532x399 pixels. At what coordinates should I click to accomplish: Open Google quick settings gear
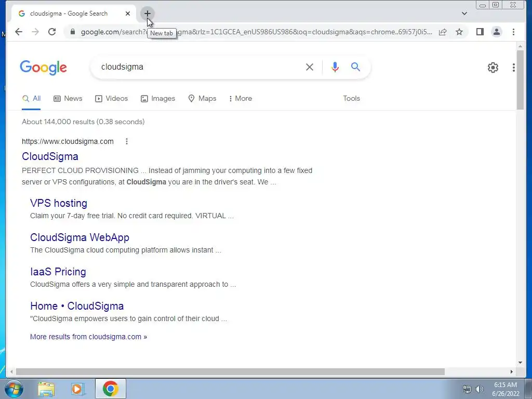coord(493,68)
